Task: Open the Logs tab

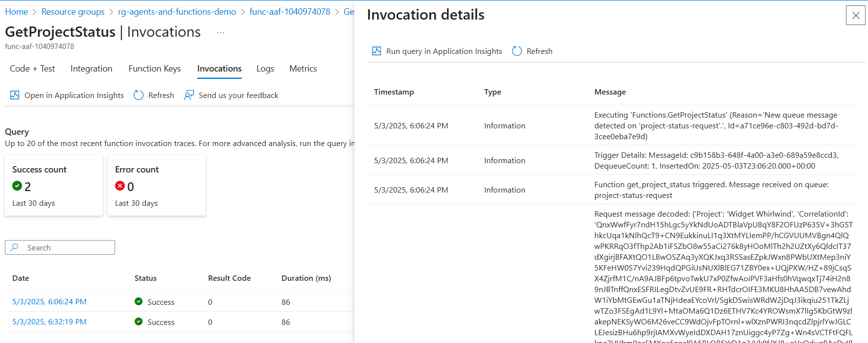Action: (265, 69)
